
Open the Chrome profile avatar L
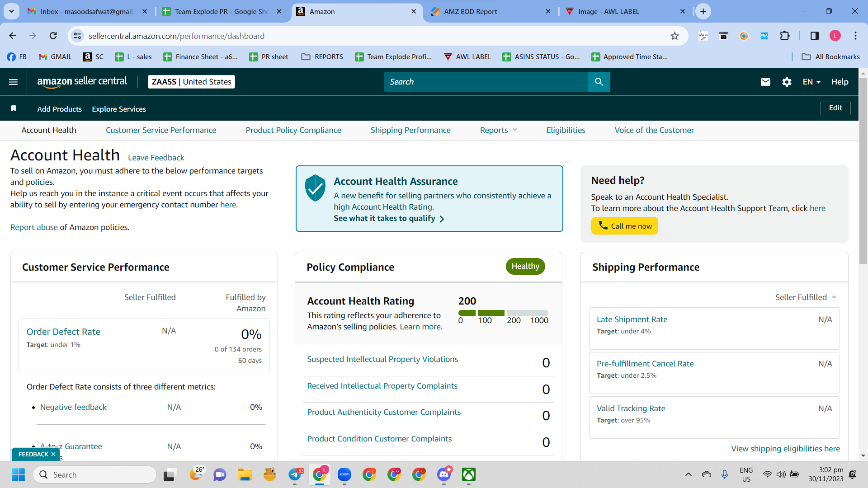[x=835, y=36]
